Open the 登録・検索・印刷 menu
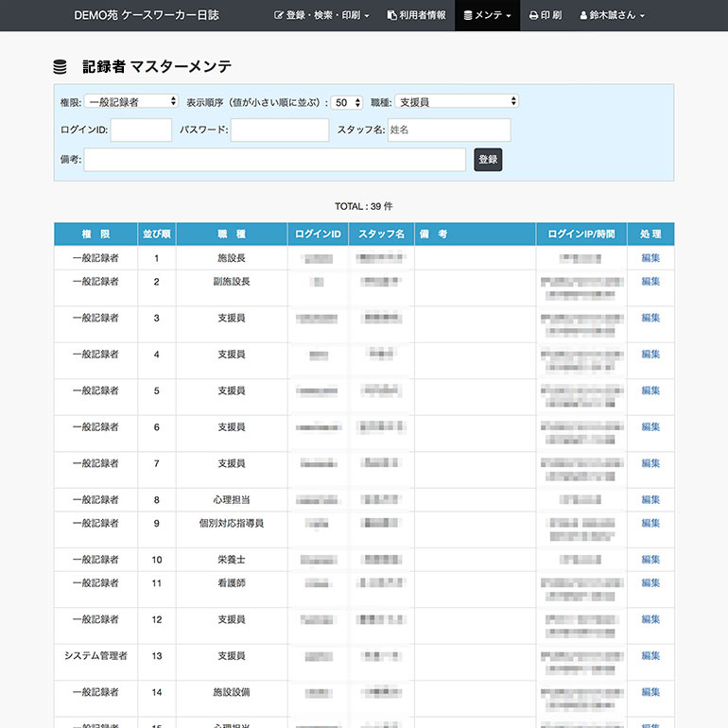The image size is (728, 728). pos(321,15)
